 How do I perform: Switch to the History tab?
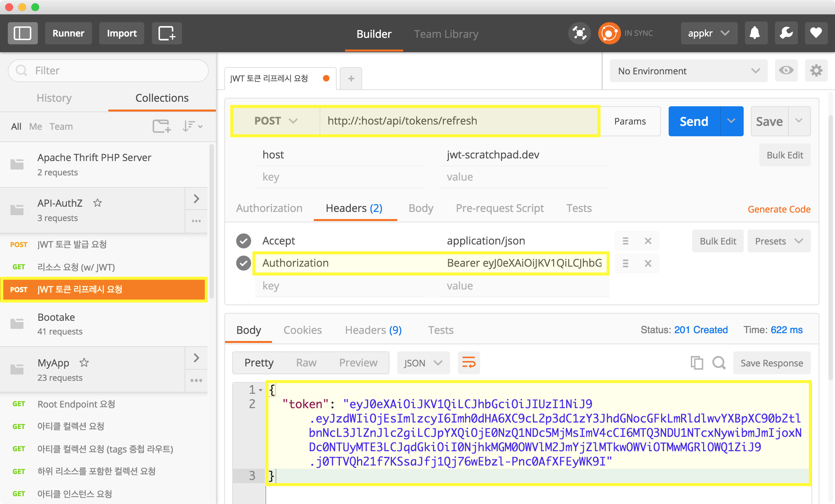pyautogui.click(x=54, y=98)
